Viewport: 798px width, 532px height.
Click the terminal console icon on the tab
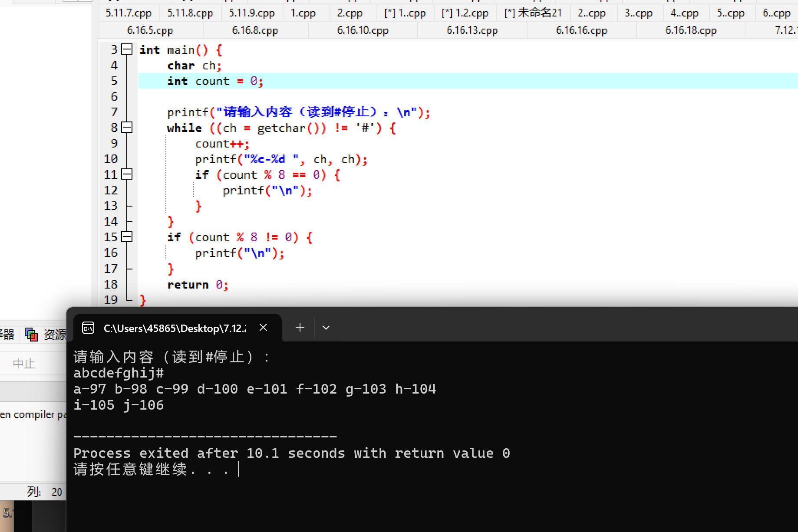click(88, 328)
